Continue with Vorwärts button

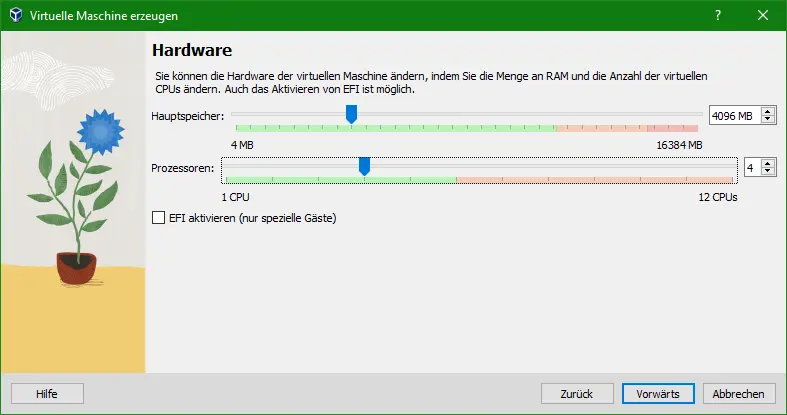tap(658, 394)
